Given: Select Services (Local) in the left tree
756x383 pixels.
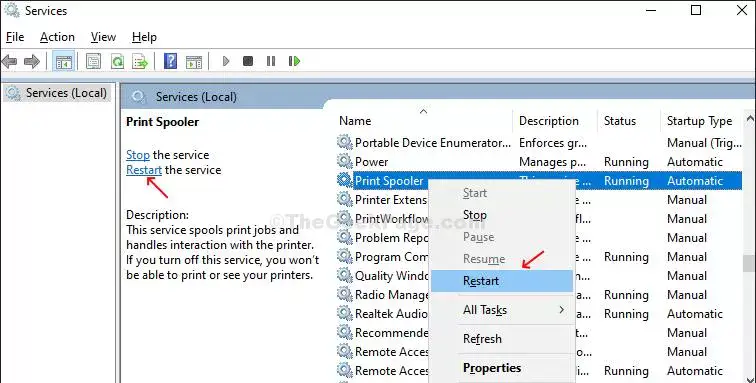Looking at the screenshot, I should tap(58, 93).
